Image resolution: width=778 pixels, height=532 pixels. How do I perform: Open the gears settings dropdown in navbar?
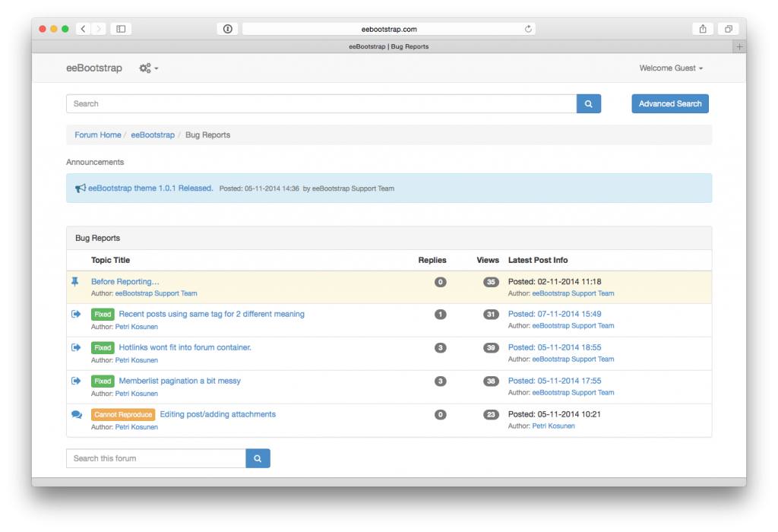click(148, 68)
